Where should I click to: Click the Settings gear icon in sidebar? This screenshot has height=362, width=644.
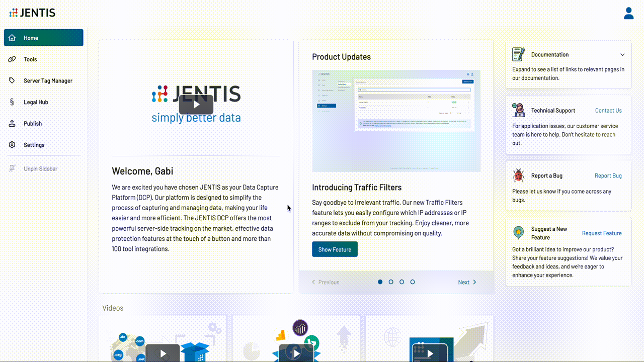[12, 145]
